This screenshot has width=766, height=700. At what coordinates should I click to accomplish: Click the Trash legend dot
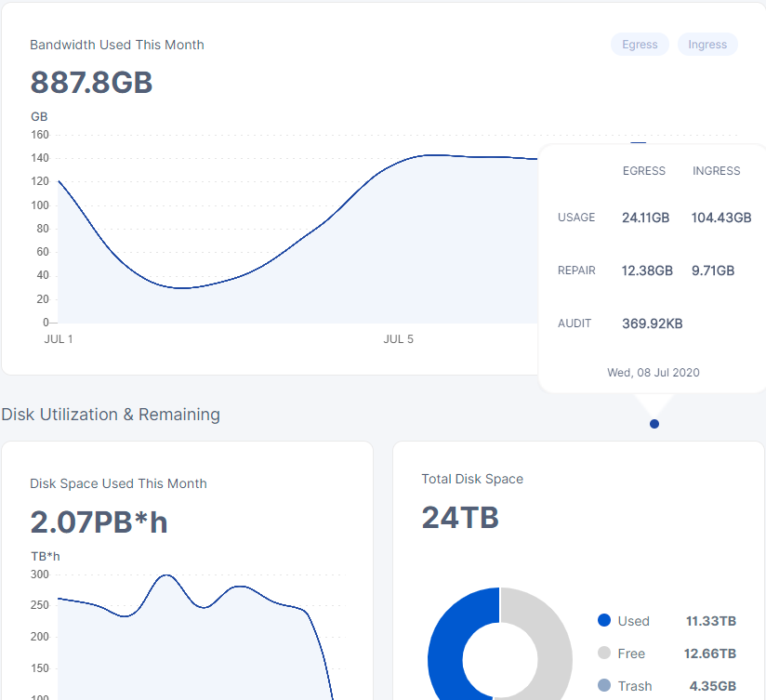(x=604, y=686)
